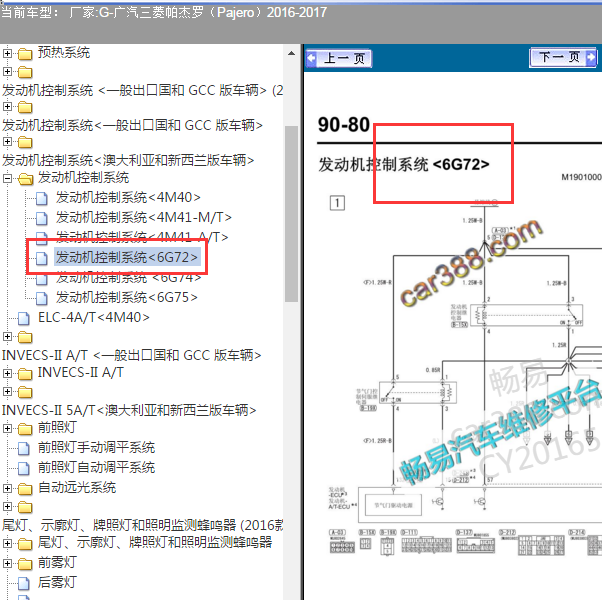
Task: Click open folder icon of 发动机控制系统
Action: [25, 179]
